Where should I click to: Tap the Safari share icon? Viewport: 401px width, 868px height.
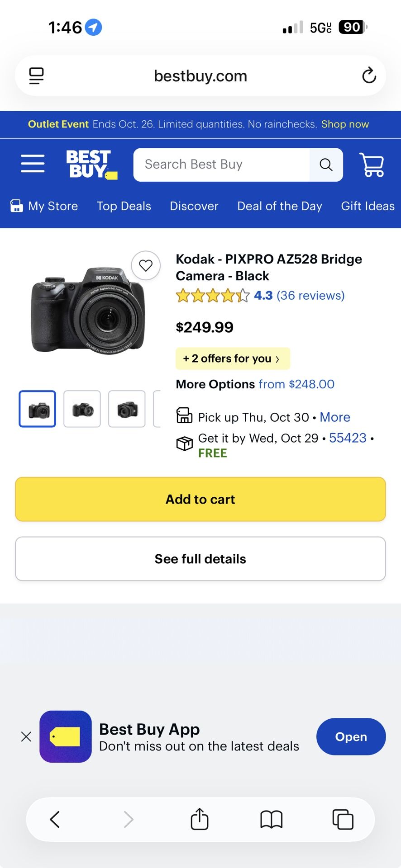pos(200,819)
